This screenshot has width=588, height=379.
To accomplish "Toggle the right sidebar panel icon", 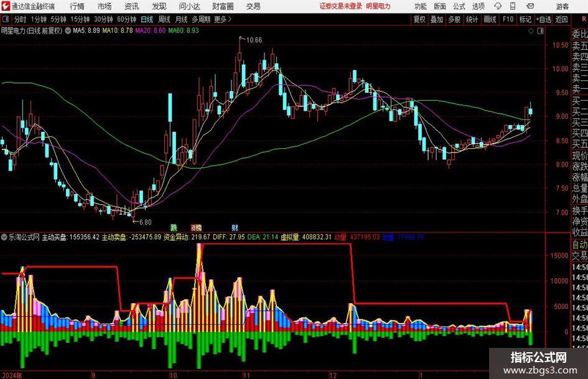I will click(540, 30).
